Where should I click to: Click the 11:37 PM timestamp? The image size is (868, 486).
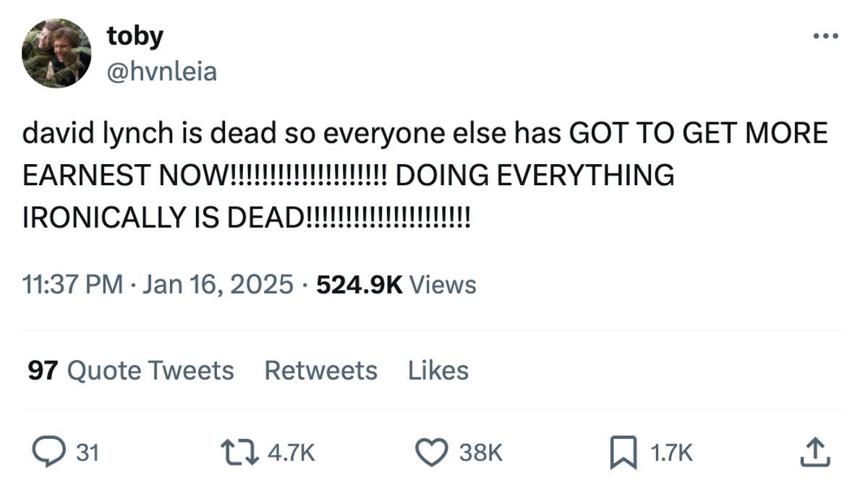point(72,284)
